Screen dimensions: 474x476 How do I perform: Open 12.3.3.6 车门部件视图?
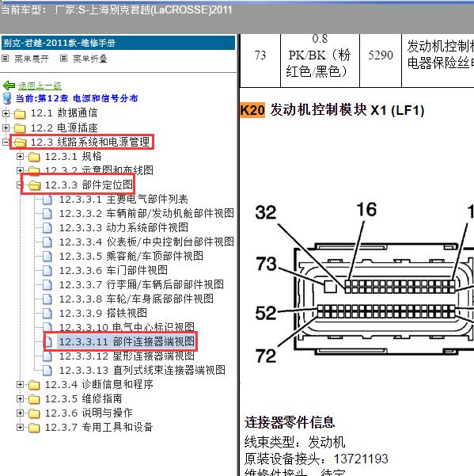tap(113, 270)
